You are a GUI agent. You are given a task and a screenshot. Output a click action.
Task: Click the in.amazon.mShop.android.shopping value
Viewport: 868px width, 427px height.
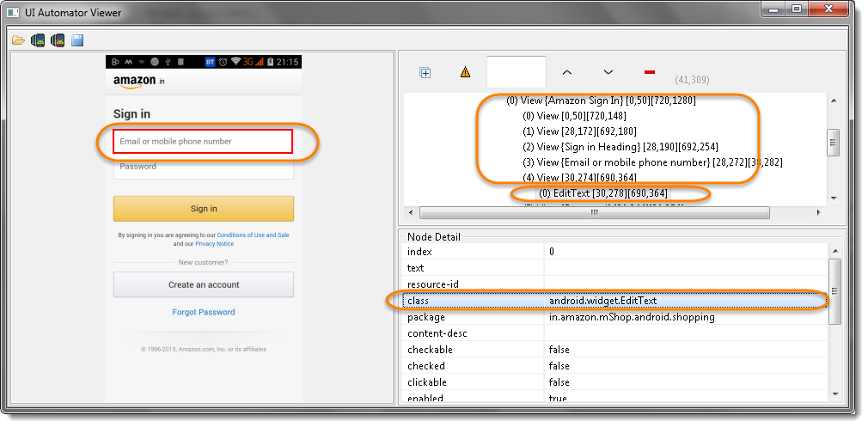[x=632, y=317]
